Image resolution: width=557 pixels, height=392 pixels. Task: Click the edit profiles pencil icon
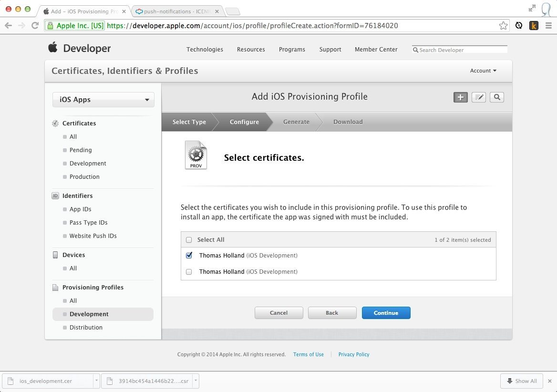478,97
